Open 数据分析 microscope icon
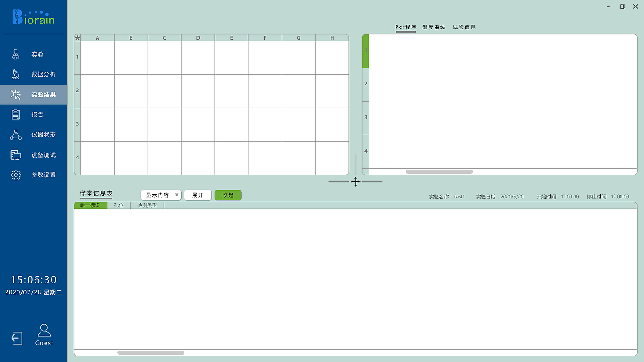 coord(16,74)
